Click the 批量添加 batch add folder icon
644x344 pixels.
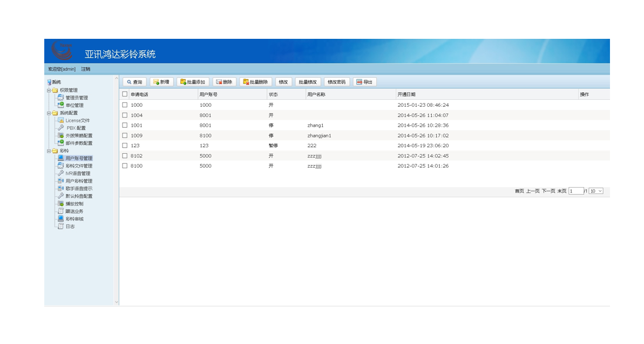[183, 82]
